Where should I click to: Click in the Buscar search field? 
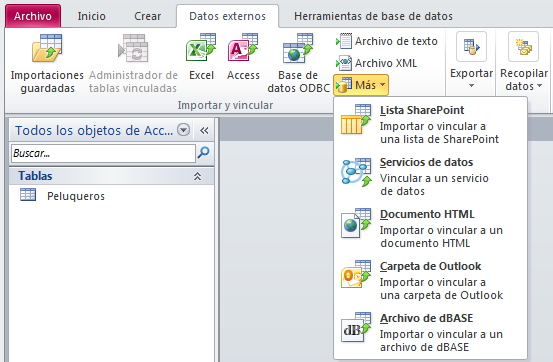coord(103,153)
